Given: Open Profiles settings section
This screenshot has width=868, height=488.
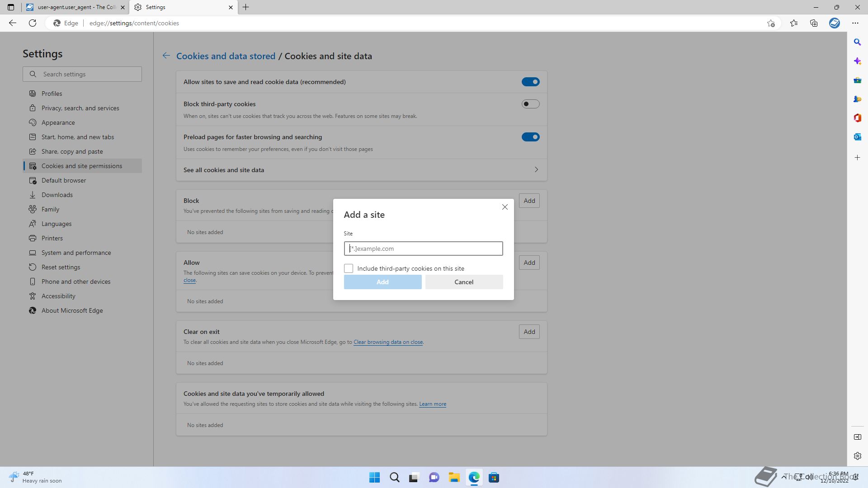Looking at the screenshot, I should (x=82, y=94).
